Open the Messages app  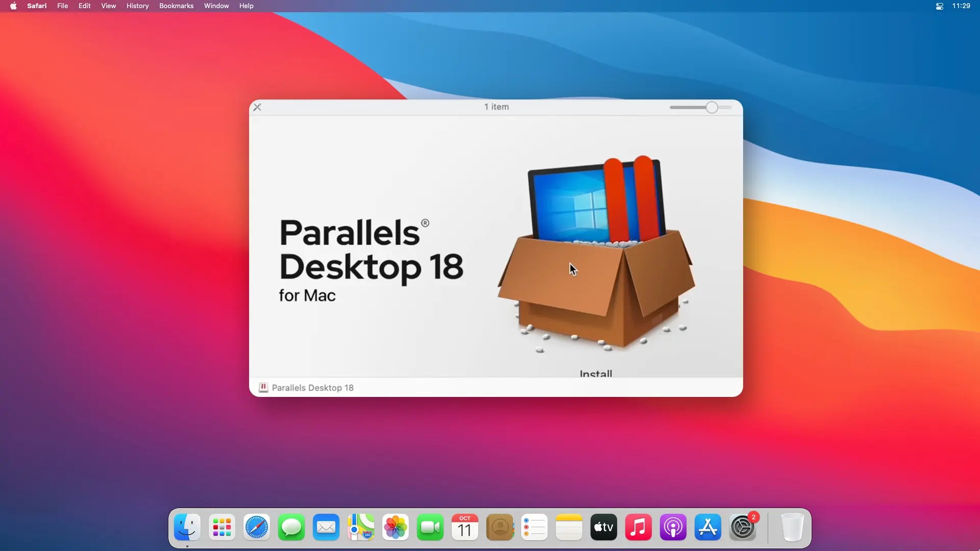click(291, 528)
